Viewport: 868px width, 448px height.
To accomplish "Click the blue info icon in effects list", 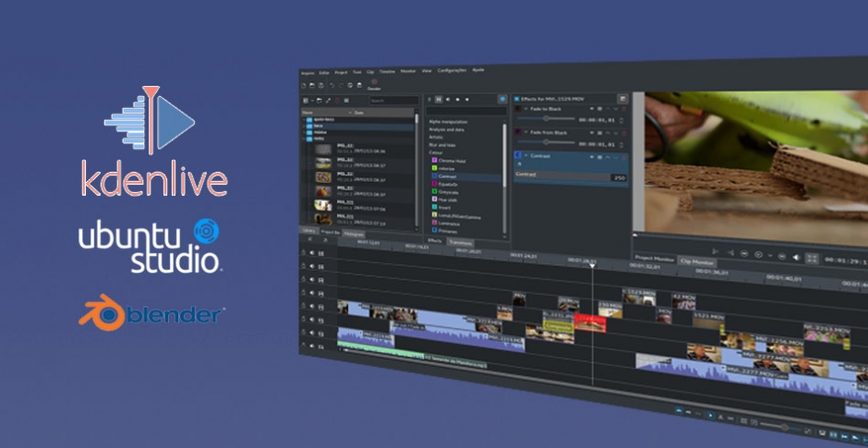I will coord(502,99).
